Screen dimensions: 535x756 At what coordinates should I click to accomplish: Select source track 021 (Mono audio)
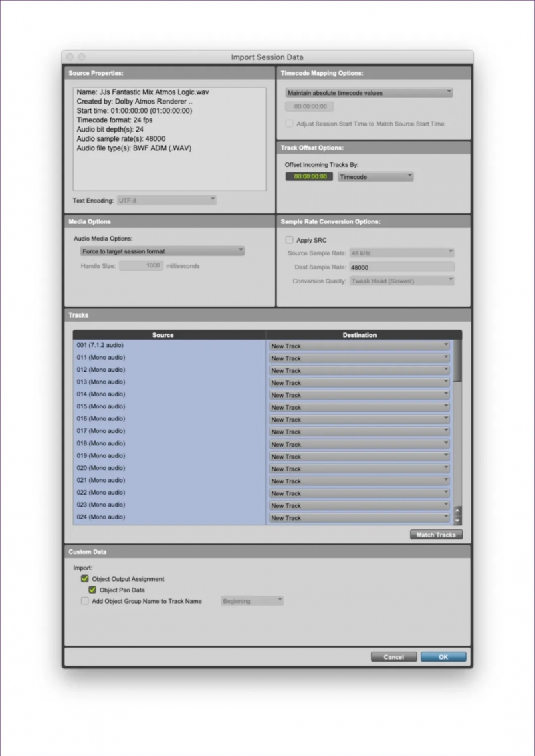click(x=169, y=480)
